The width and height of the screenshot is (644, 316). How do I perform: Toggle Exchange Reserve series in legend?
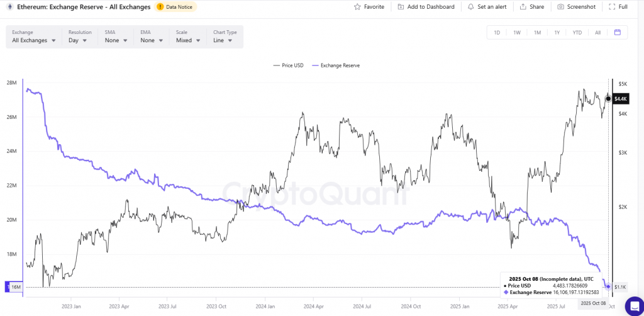(340, 65)
